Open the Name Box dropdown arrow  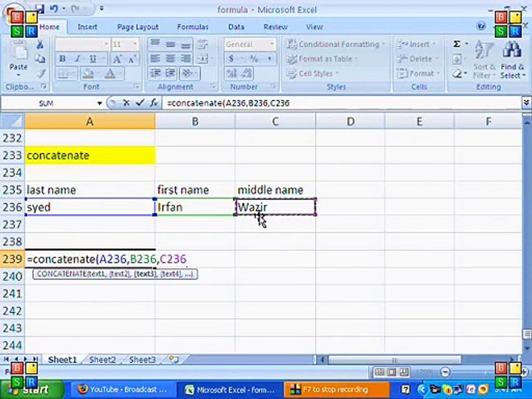pyautogui.click(x=99, y=103)
